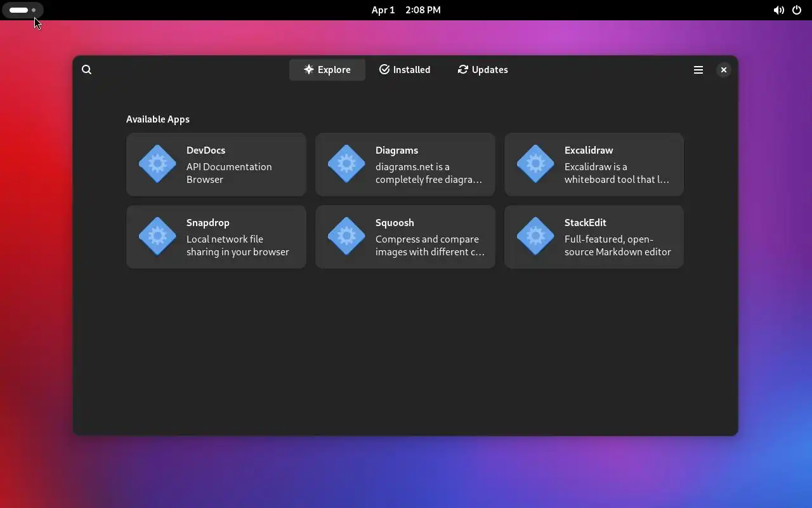This screenshot has width=812, height=508.
Task: Switch to the Installed tab
Action: (x=405, y=70)
